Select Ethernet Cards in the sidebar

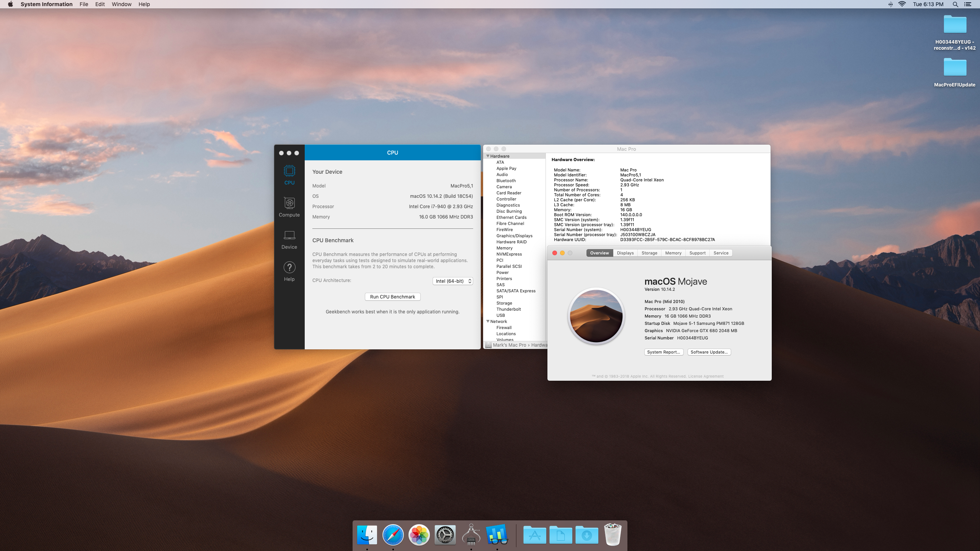pyautogui.click(x=511, y=217)
